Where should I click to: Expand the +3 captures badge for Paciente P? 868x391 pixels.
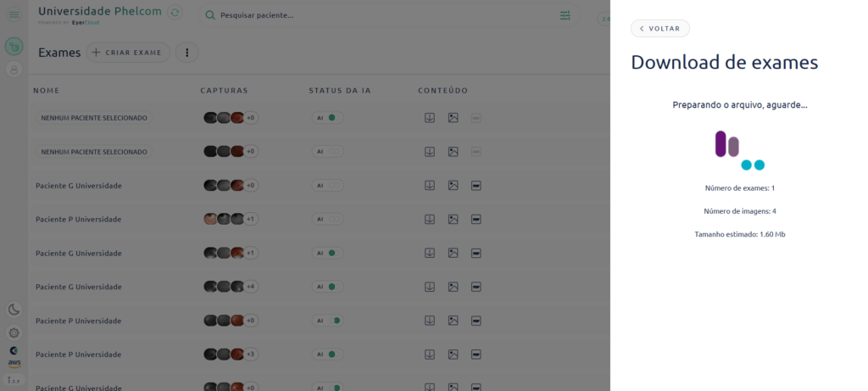click(250, 355)
